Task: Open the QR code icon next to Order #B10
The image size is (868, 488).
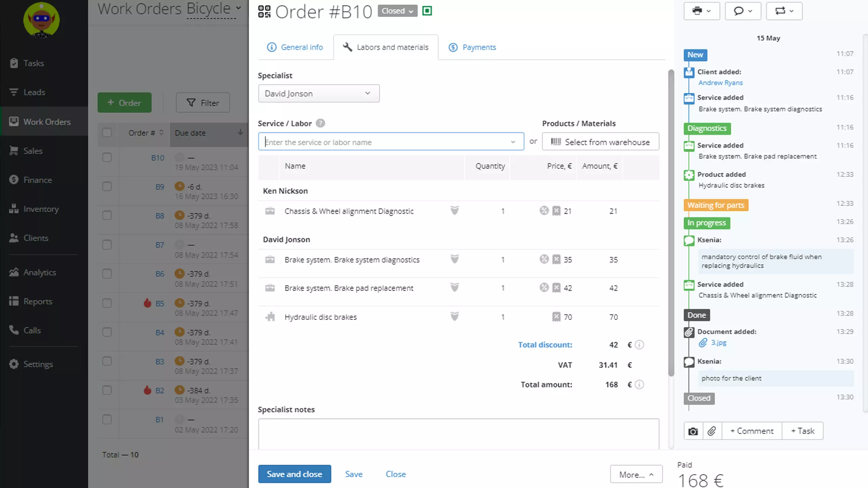Action: [264, 11]
